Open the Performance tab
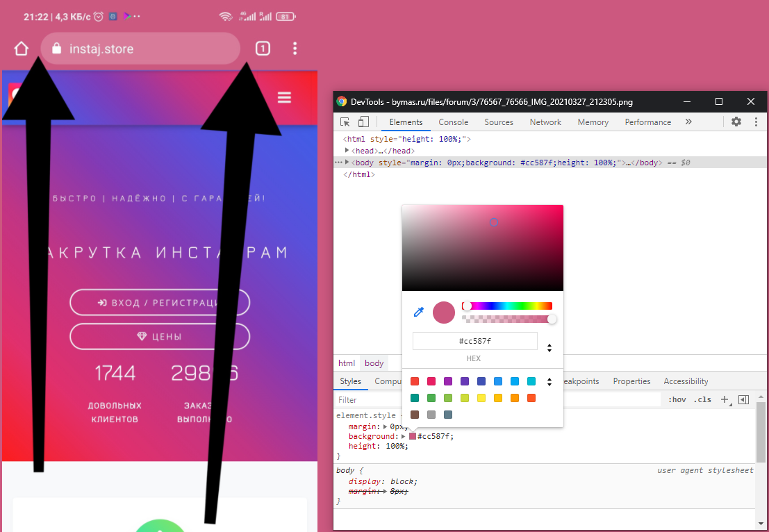 pos(648,122)
